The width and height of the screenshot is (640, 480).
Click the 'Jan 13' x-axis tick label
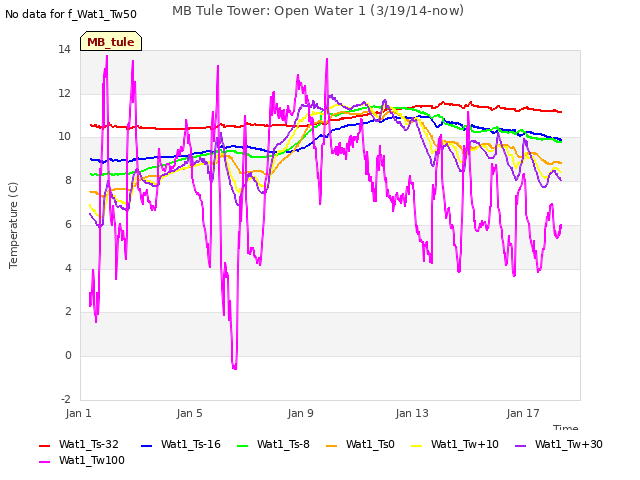click(412, 413)
